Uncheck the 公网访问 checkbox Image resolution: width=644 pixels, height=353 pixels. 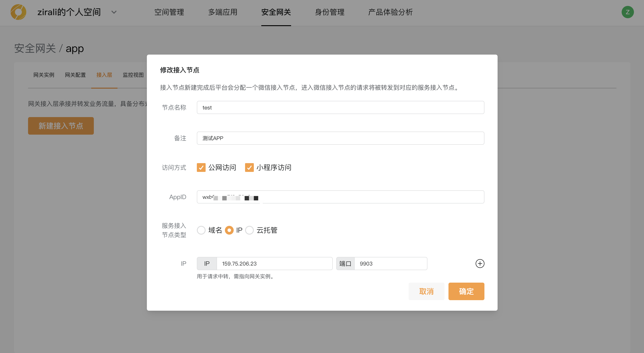[x=201, y=168]
